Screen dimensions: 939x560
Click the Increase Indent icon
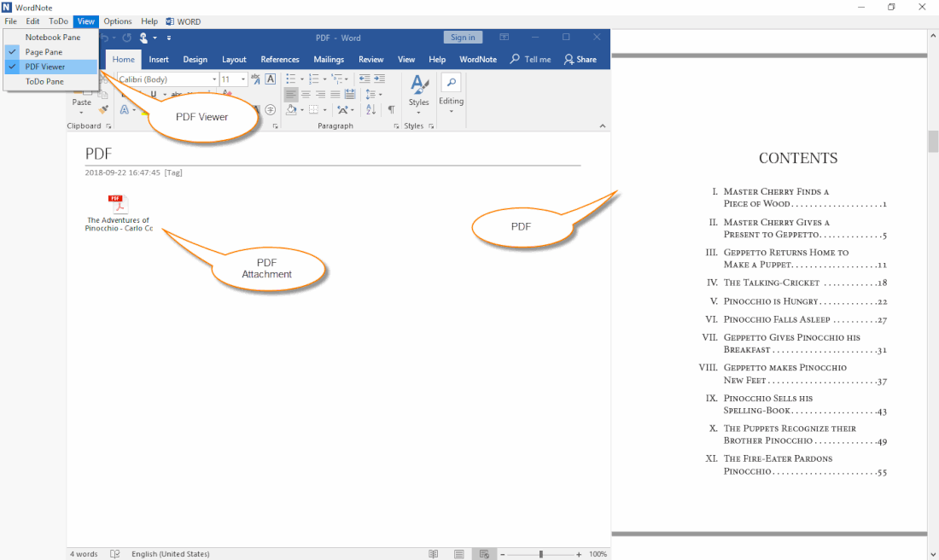coord(379,79)
